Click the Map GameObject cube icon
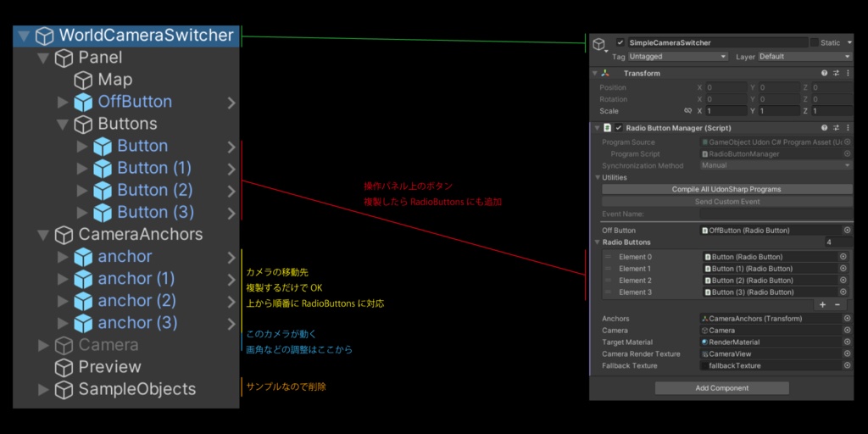Image resolution: width=868 pixels, height=434 pixels. [83, 81]
